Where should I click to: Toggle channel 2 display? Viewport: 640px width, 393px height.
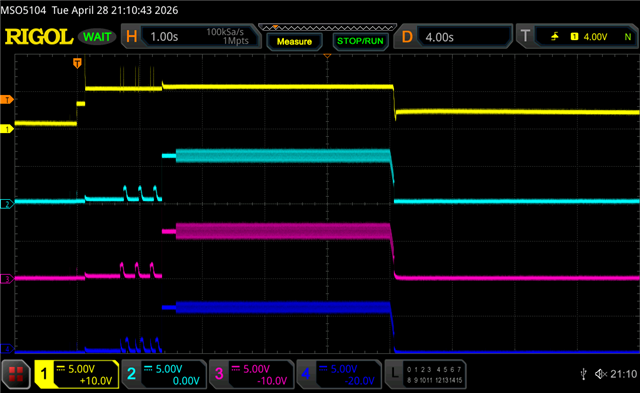point(164,374)
